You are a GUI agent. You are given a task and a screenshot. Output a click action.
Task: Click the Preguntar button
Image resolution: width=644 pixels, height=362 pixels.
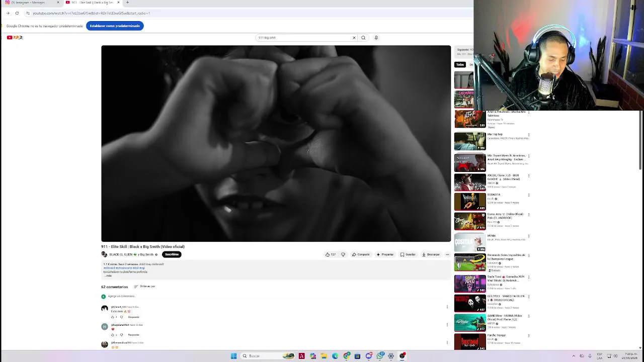(385, 254)
